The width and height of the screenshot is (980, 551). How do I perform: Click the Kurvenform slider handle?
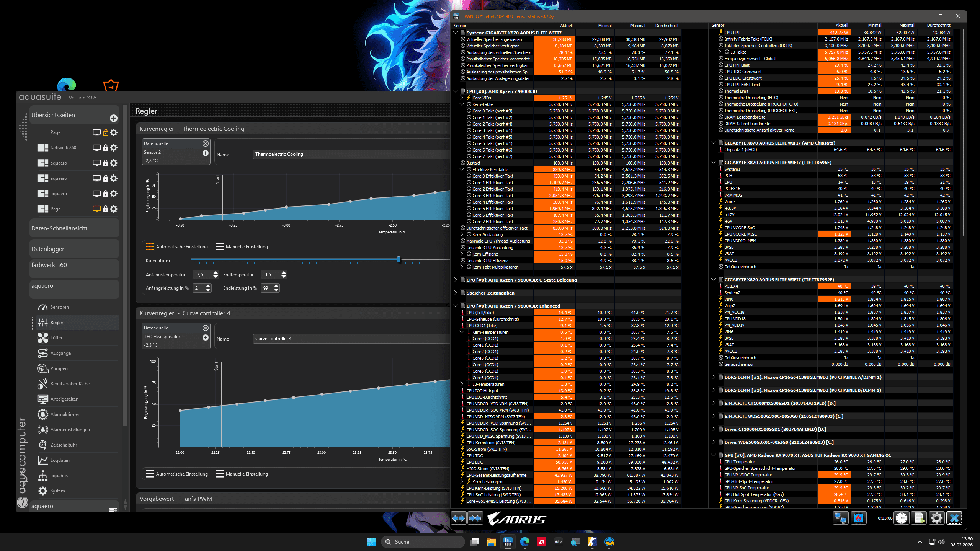tap(399, 260)
